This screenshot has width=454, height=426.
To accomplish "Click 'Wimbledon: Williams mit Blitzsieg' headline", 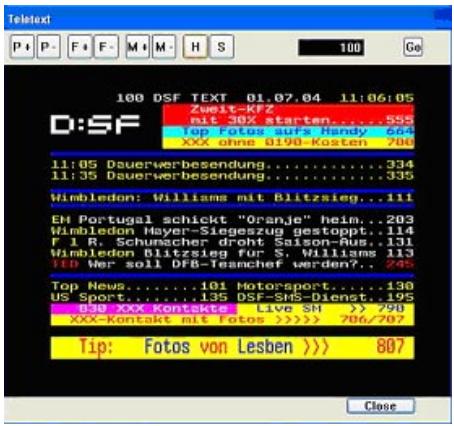I will coord(232,198).
